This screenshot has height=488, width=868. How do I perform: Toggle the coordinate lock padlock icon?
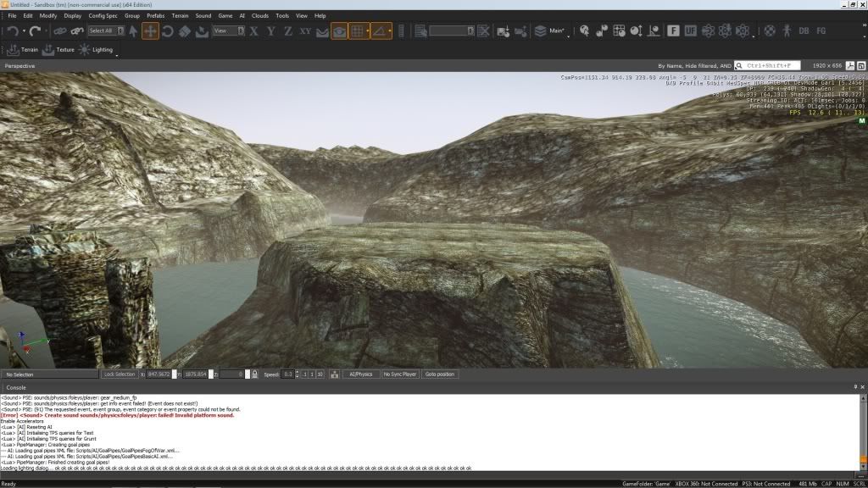point(254,374)
